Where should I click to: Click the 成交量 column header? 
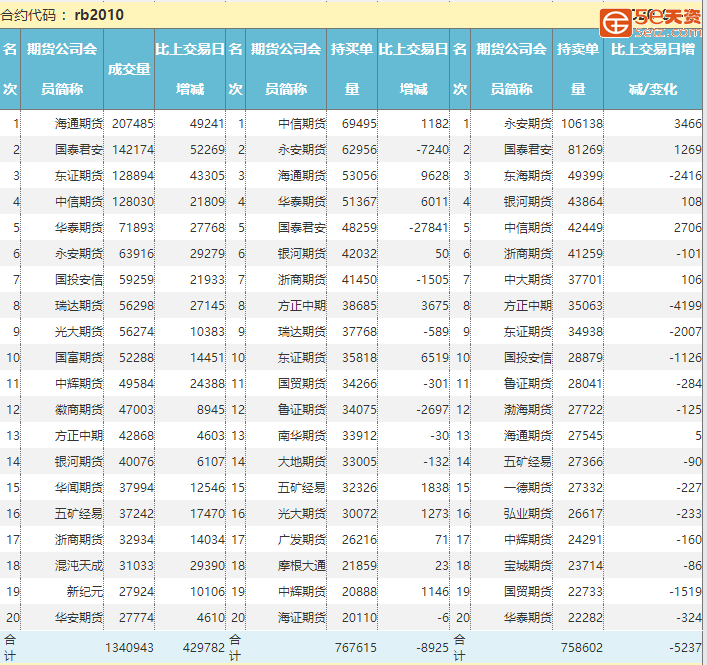(x=129, y=68)
